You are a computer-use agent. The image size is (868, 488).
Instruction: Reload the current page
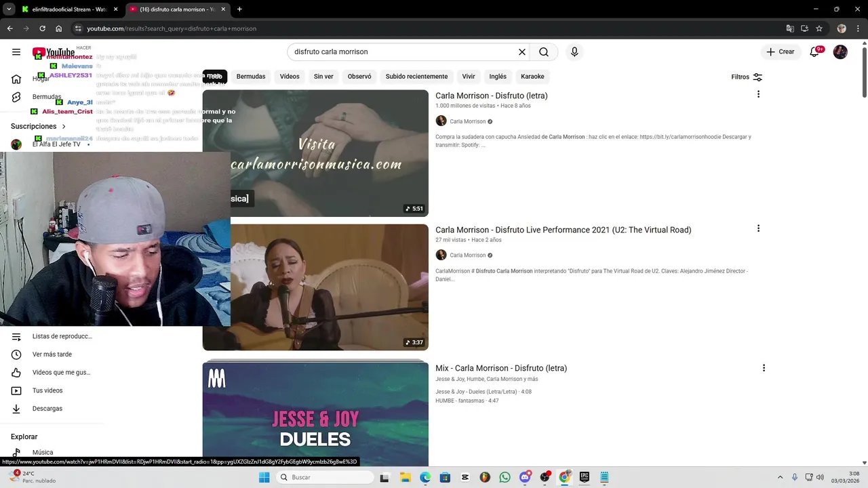tap(42, 28)
